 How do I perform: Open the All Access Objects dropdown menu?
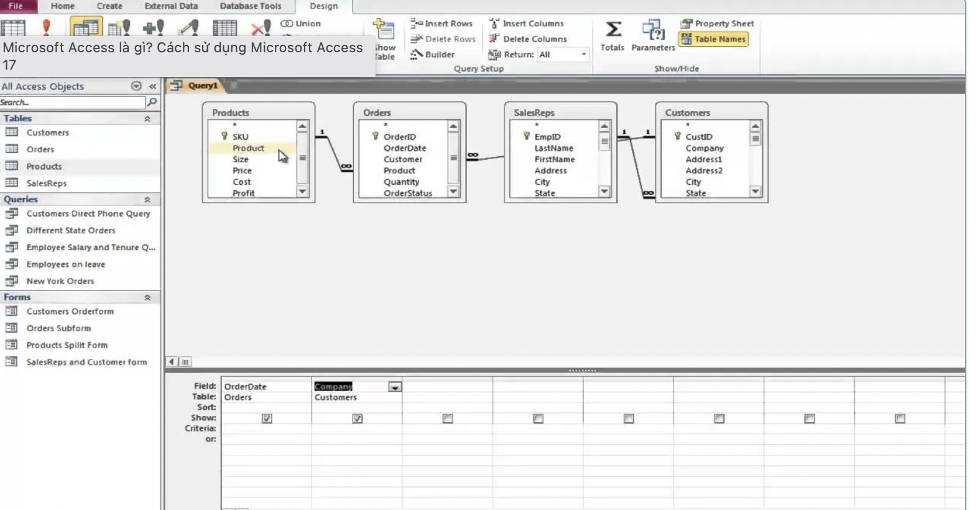[x=136, y=86]
